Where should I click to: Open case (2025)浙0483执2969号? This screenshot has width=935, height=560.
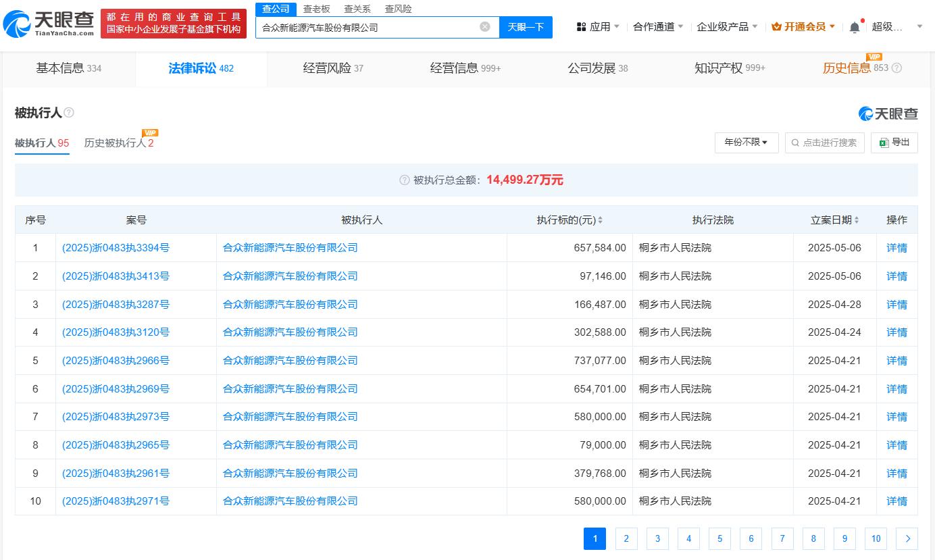pyautogui.click(x=116, y=389)
